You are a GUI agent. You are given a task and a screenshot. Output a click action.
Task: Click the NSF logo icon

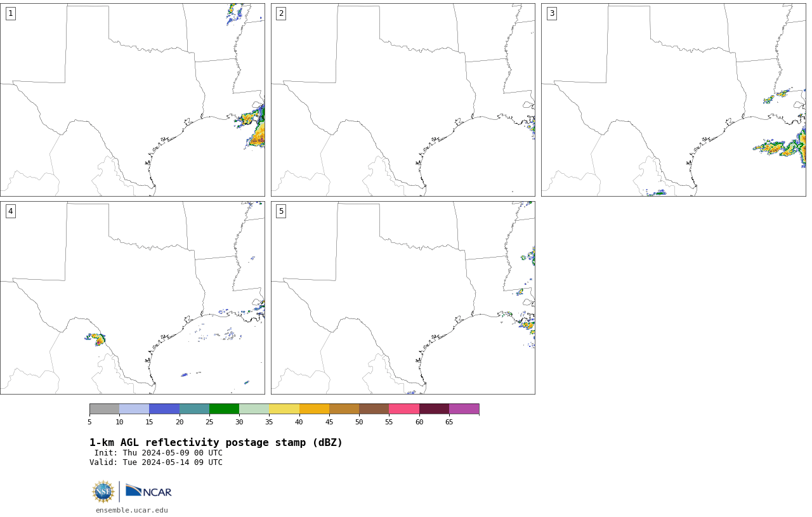pyautogui.click(x=103, y=492)
